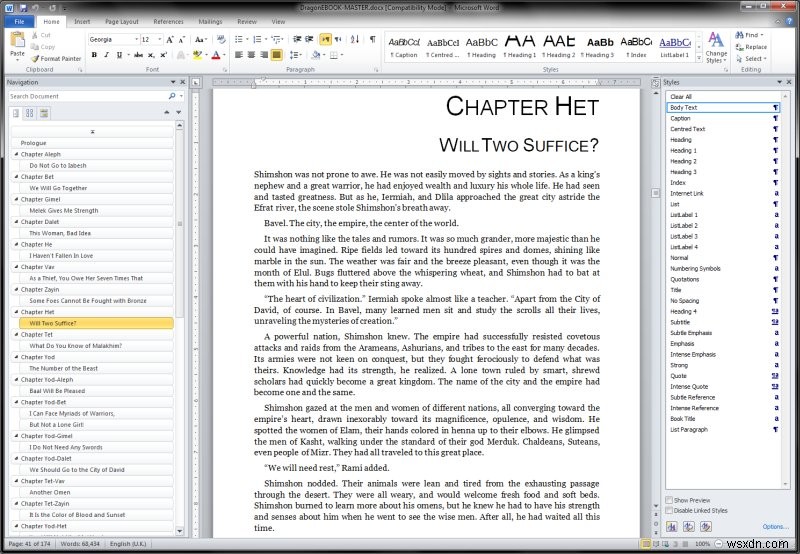Toggle left-to-right text direction

tap(325, 39)
